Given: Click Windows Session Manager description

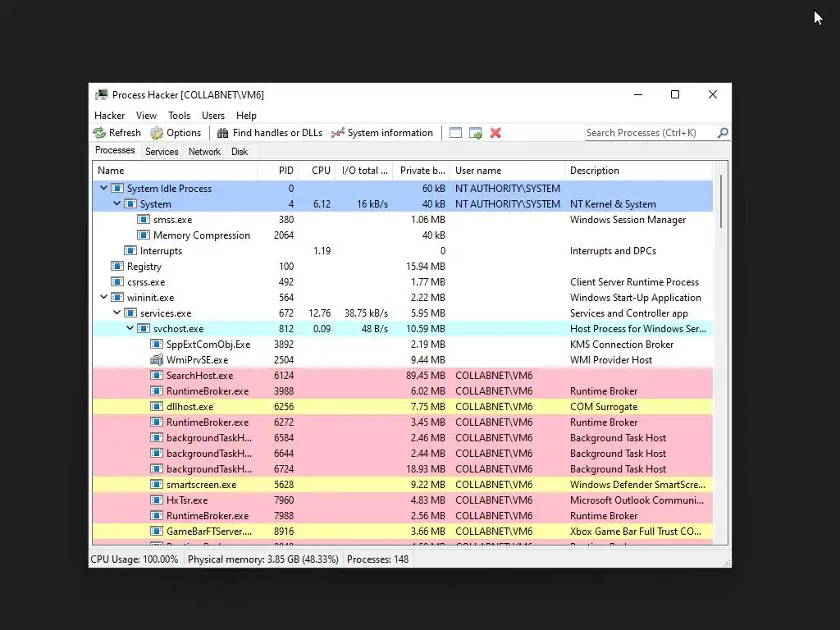Looking at the screenshot, I should click(x=628, y=220).
